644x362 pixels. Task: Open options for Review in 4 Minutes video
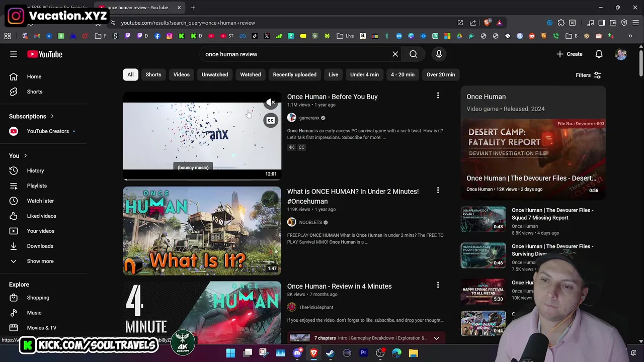(438, 285)
